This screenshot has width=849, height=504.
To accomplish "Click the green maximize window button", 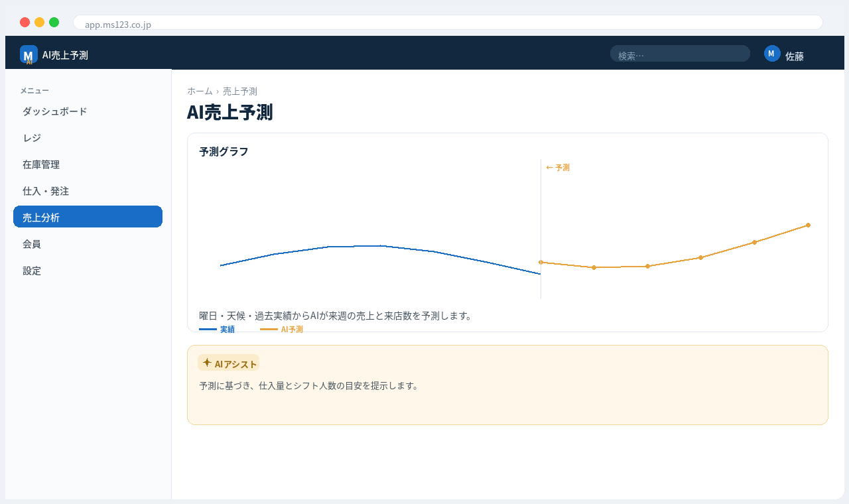I will click(x=54, y=23).
